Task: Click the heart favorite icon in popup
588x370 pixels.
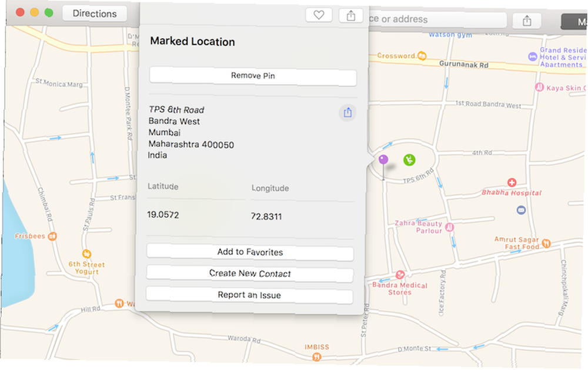Action: point(319,15)
